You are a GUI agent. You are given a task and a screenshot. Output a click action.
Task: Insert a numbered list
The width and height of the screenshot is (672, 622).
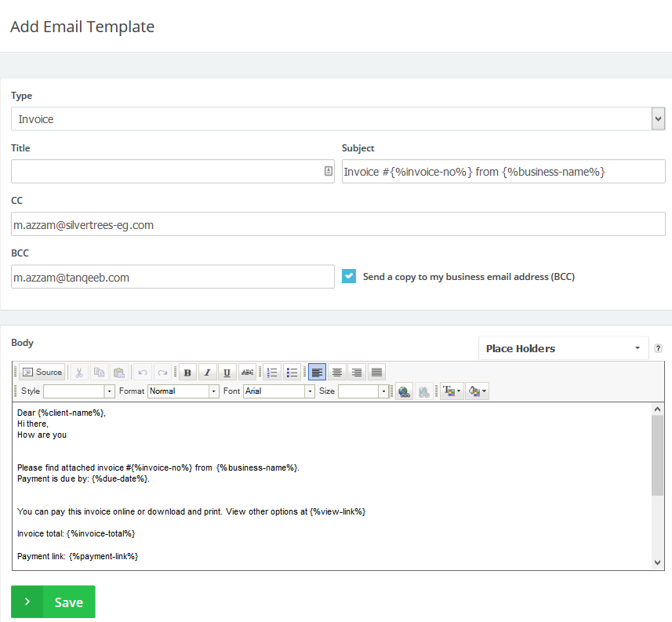pyautogui.click(x=272, y=372)
